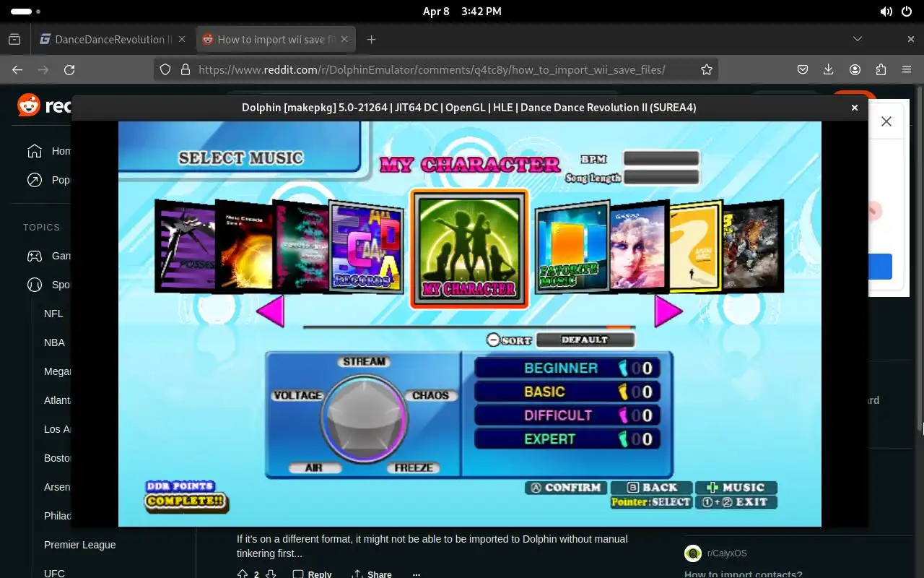The width and height of the screenshot is (924, 578).
Task: Click the song list progress bar
Action: point(469,327)
